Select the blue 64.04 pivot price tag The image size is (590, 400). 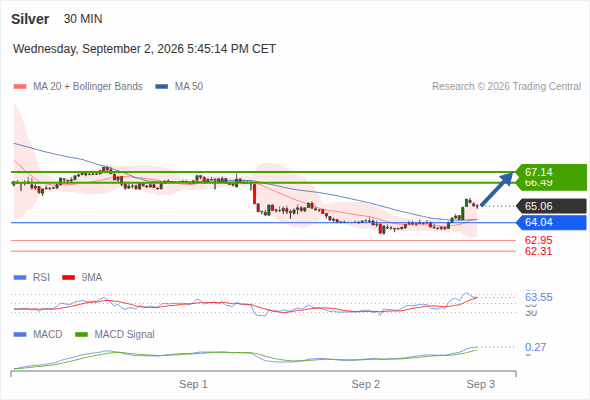tap(551, 222)
